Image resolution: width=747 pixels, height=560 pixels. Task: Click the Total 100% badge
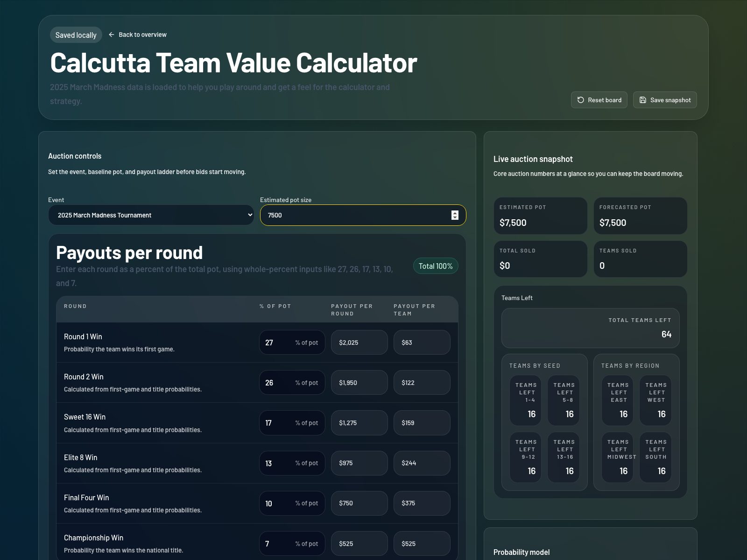(435, 266)
